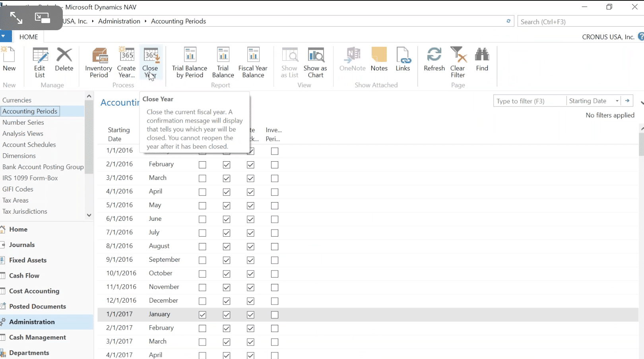This screenshot has height=359, width=644.
Task: Open Posted Documents navigation menu
Action: (x=37, y=307)
